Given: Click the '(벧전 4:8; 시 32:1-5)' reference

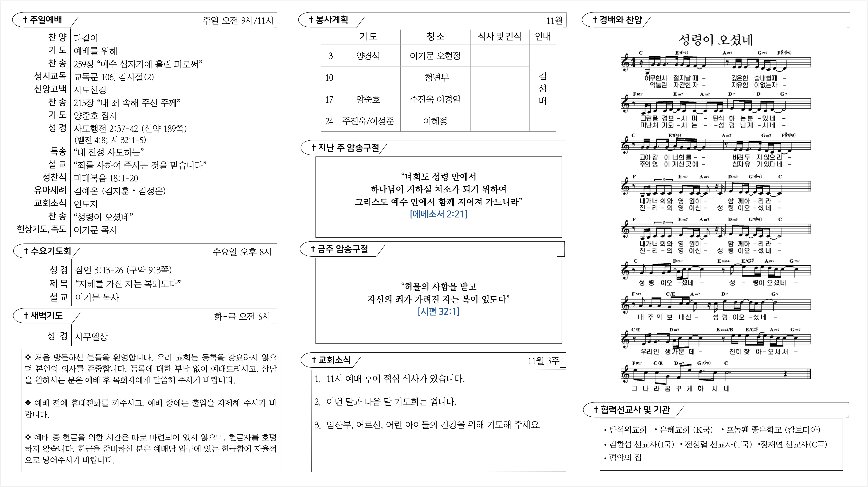Looking at the screenshot, I should (x=110, y=140).
